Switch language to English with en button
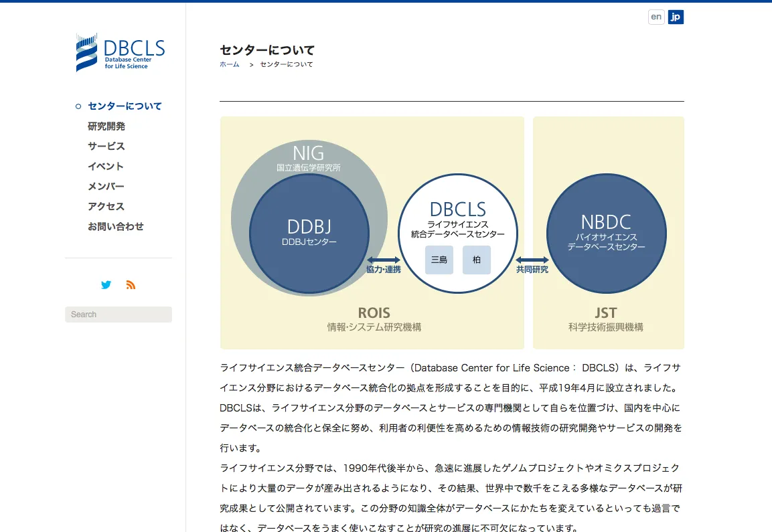This screenshot has height=532, width=772. click(656, 17)
